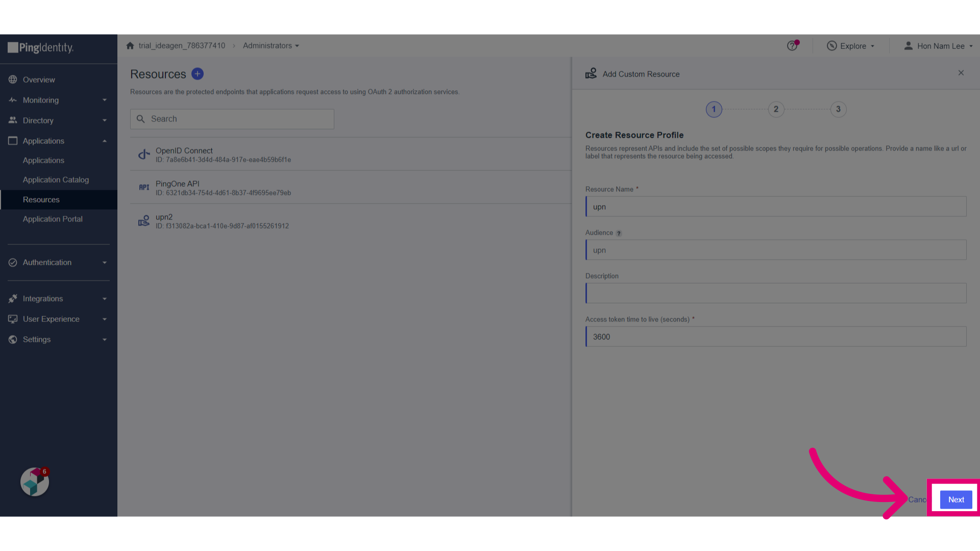Click the Next button
980x551 pixels.
point(956,499)
